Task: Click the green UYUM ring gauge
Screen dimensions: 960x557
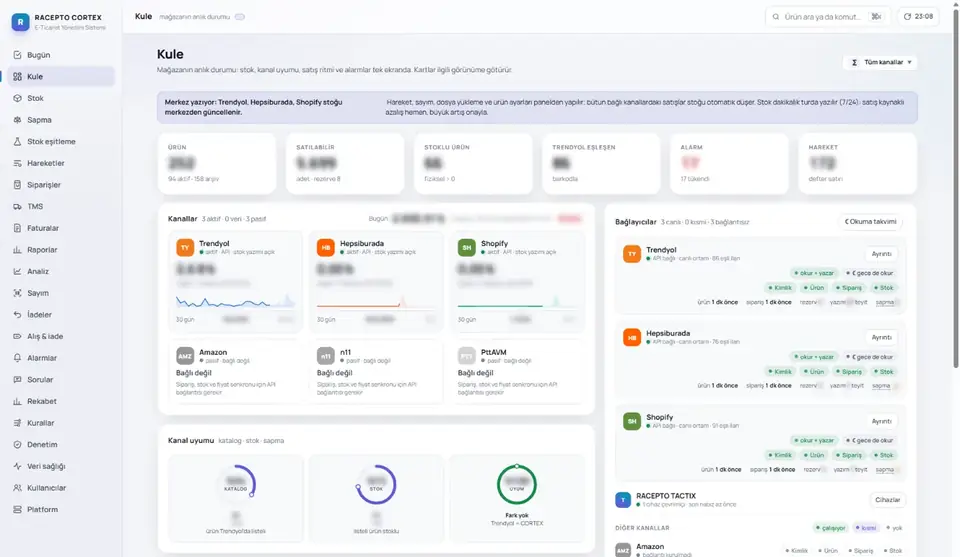Action: 517,484
